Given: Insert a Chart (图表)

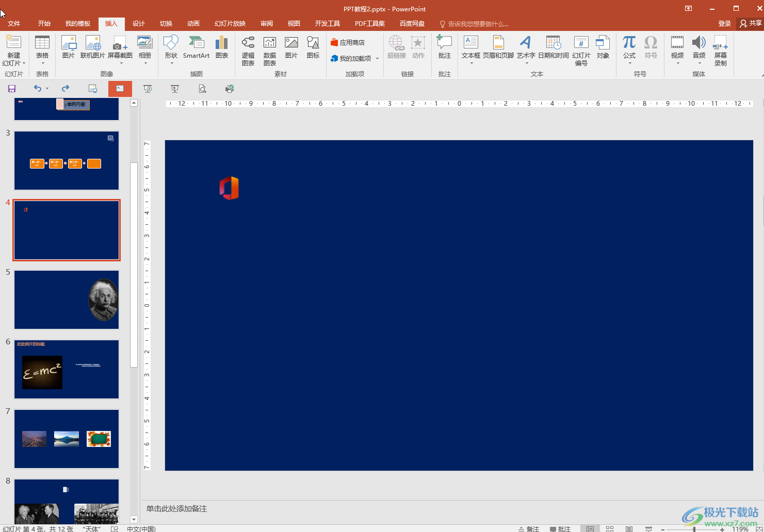Looking at the screenshot, I should [x=222, y=47].
